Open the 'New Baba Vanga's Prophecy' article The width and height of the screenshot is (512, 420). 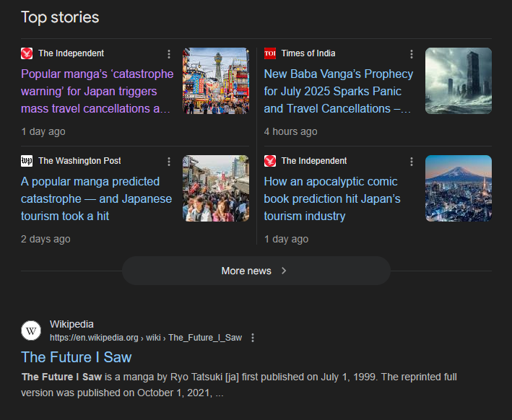tap(338, 92)
